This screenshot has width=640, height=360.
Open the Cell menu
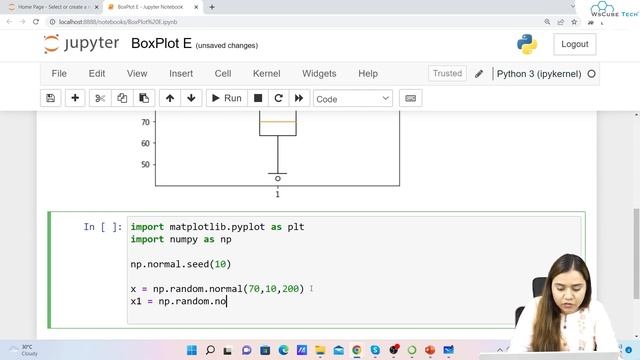click(223, 73)
